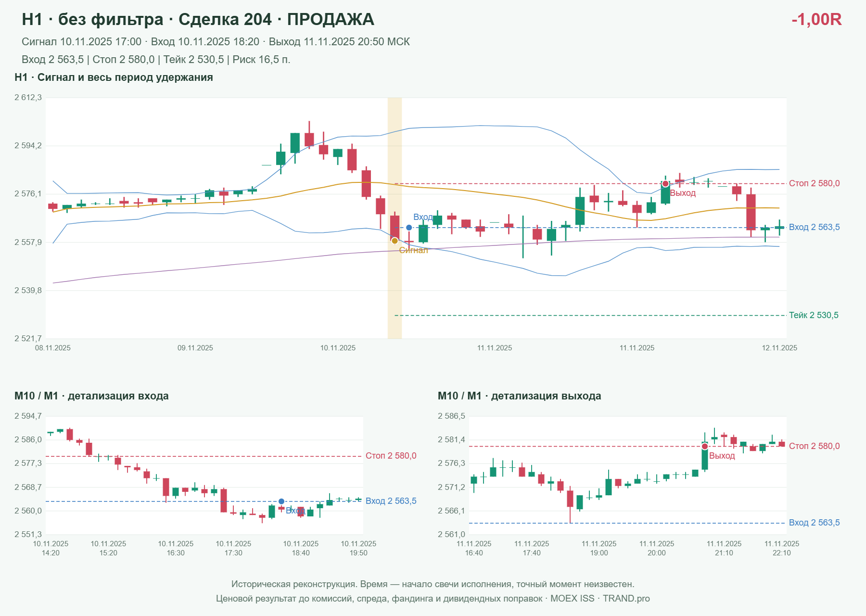
Task: Select the blue entry dot in the entry detail chart
Action: click(x=281, y=501)
